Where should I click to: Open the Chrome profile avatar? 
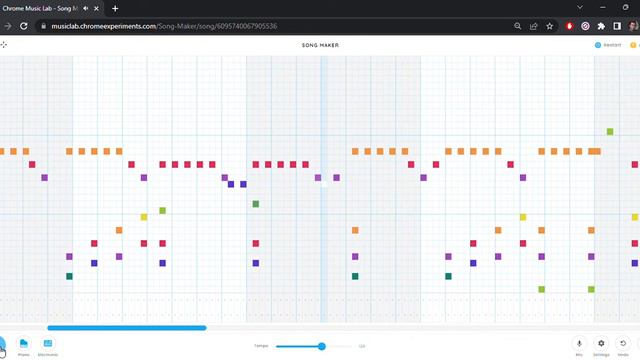[x=633, y=26]
